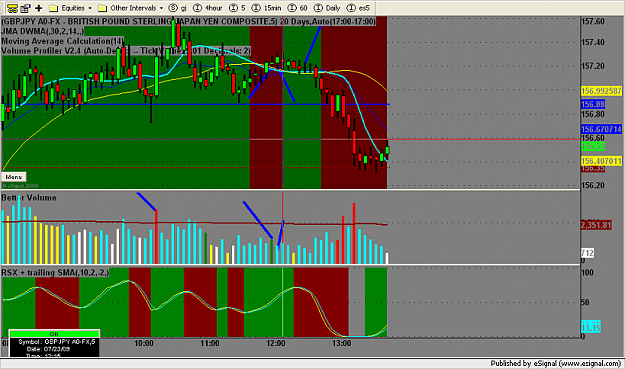The image size is (625, 369).
Task: Click the 712 volume value tag
Action: [x=587, y=253]
